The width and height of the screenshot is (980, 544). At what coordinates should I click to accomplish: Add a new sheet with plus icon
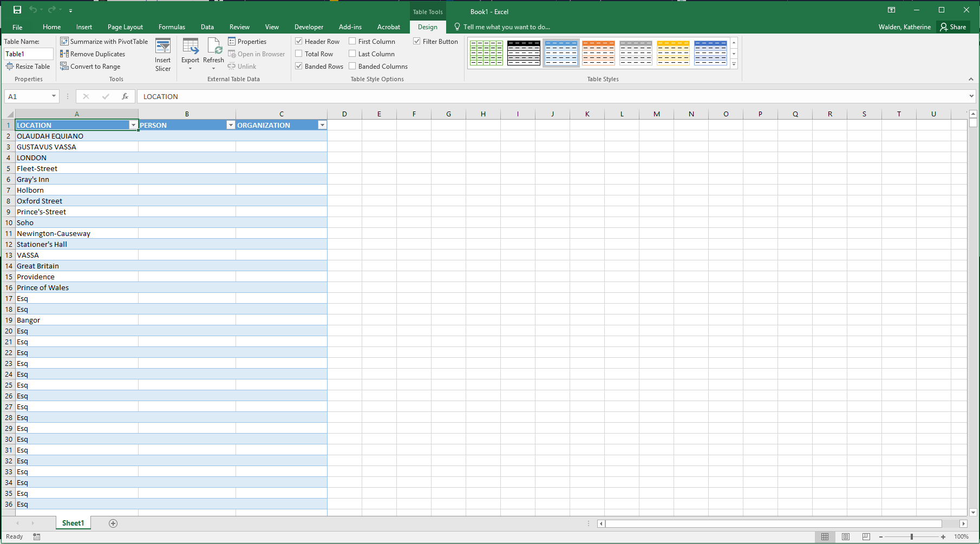point(113,523)
